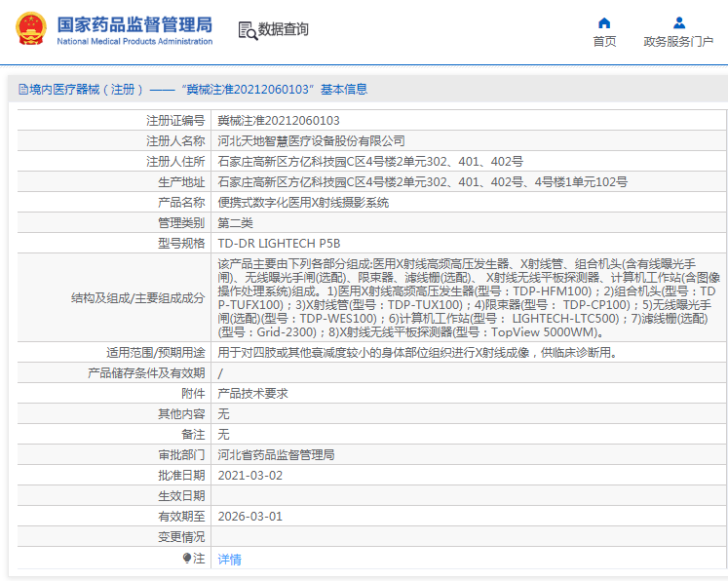Open the 数据查询 search icon

(248, 30)
